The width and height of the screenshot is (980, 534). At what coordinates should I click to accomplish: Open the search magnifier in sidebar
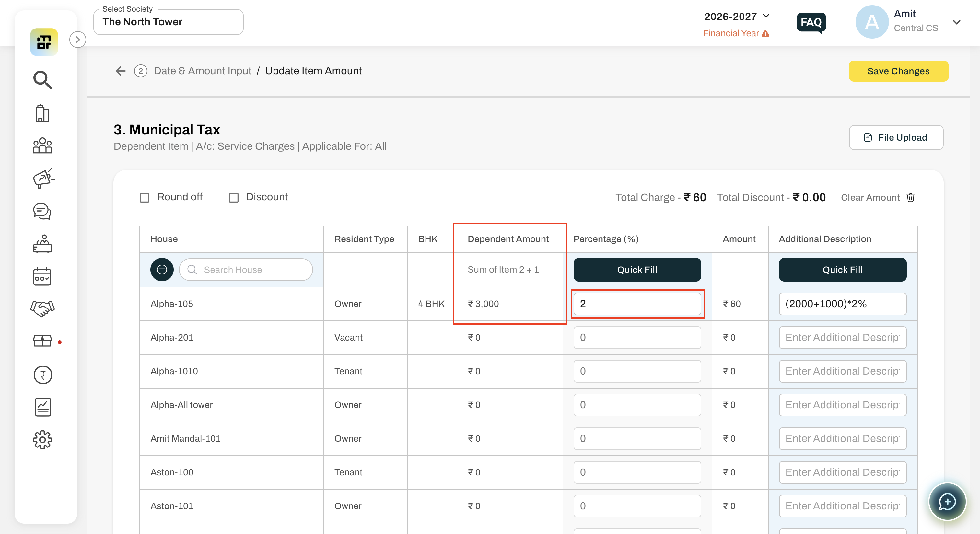[x=42, y=80]
